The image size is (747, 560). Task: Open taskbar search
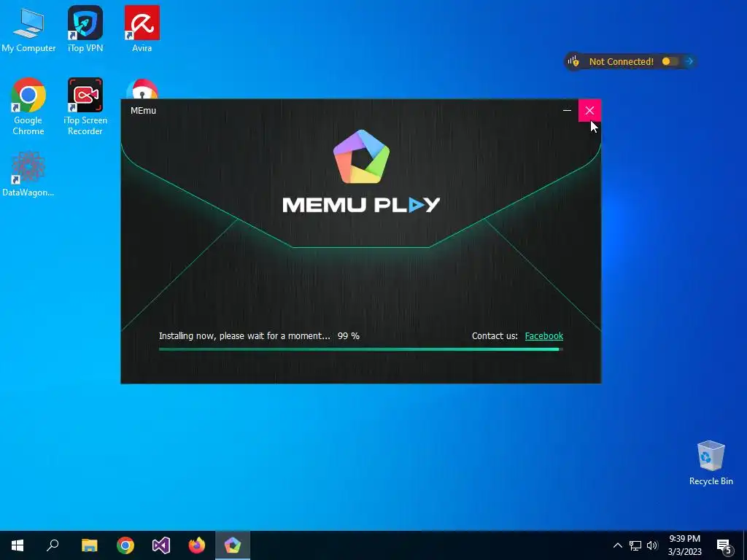(53, 545)
